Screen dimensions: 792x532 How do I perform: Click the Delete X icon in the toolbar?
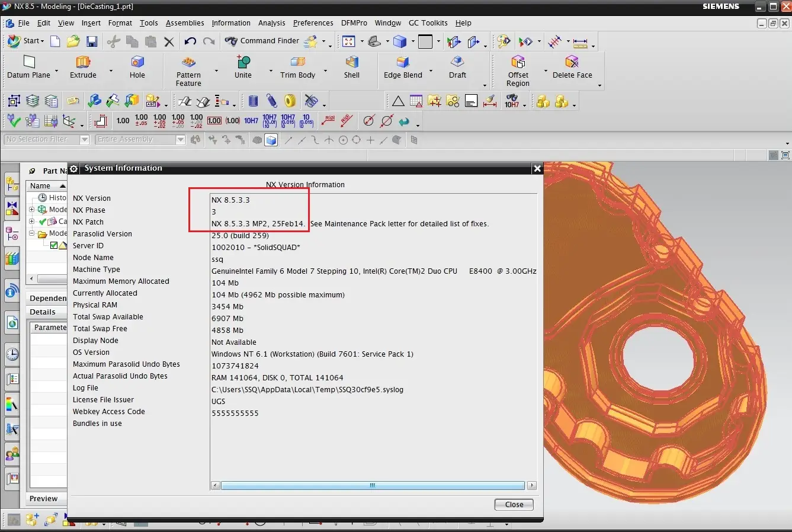pos(169,41)
